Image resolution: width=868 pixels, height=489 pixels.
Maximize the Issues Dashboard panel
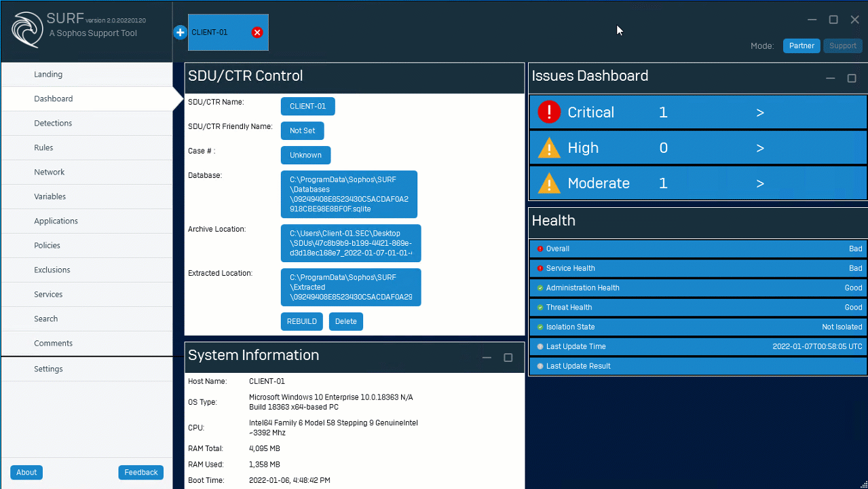pos(852,79)
